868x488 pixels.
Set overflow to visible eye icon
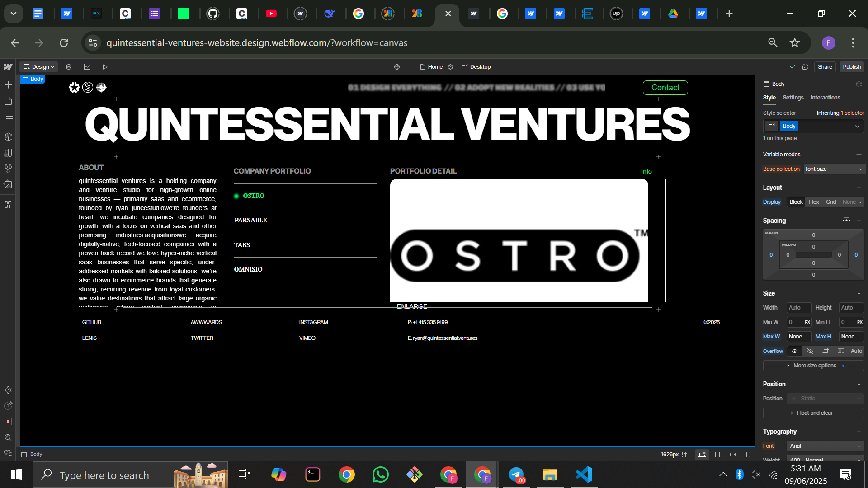(795, 351)
